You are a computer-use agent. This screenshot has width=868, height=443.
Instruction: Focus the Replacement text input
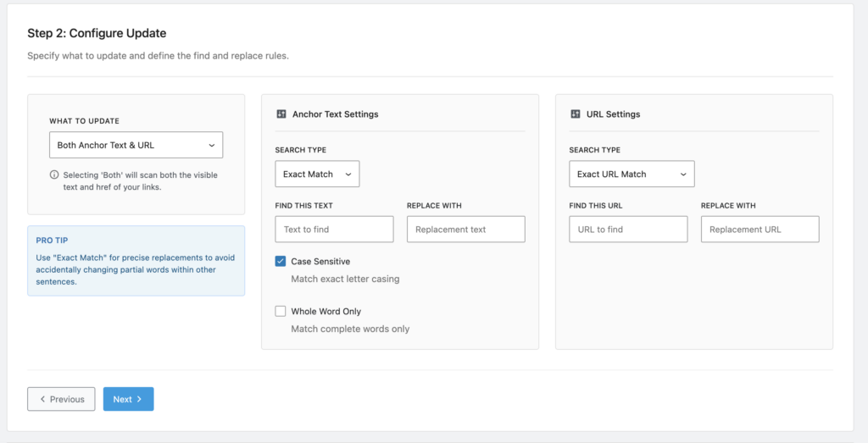465,230
